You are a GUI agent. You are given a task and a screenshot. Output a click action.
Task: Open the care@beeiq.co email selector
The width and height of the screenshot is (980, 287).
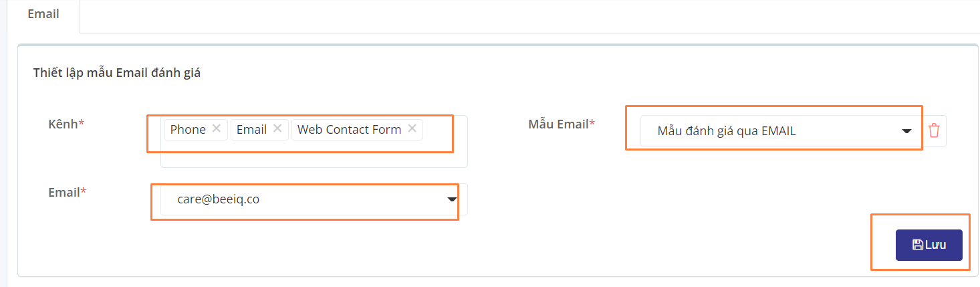314,199
